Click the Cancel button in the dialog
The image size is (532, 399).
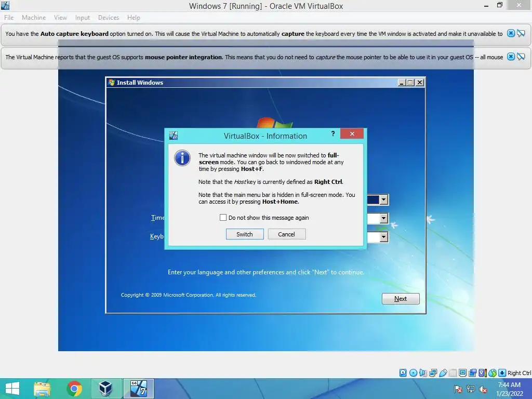287,234
